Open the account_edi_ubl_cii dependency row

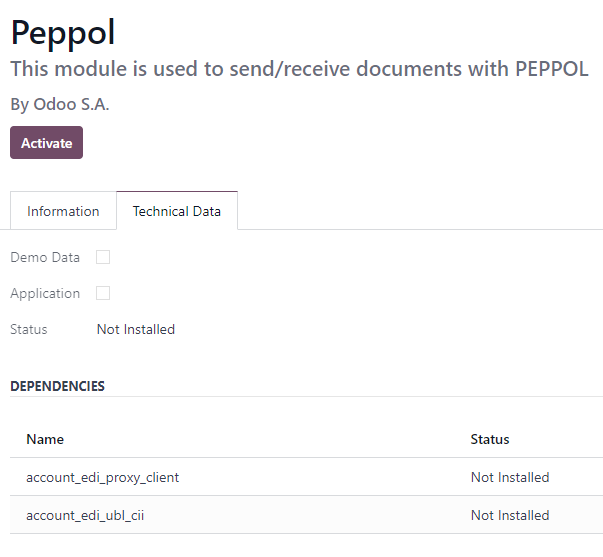306,515
